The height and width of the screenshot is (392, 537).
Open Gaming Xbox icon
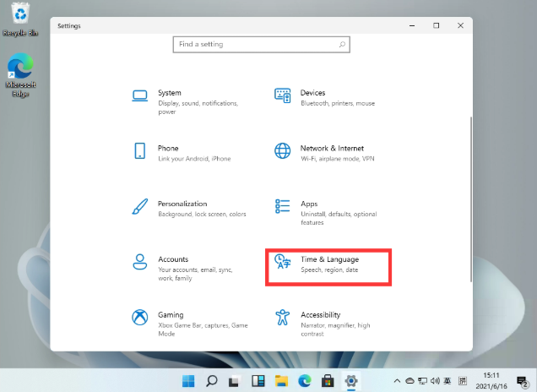(140, 318)
